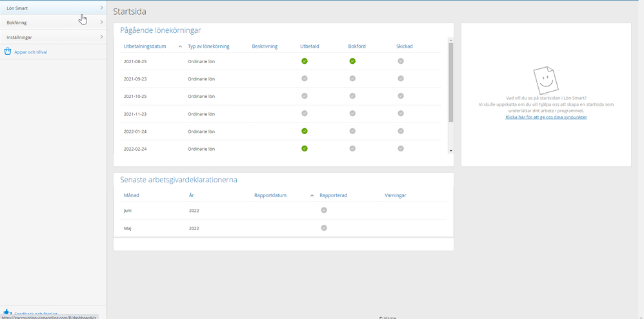Click gray Rapporterad status for Juni 2022

(324, 210)
